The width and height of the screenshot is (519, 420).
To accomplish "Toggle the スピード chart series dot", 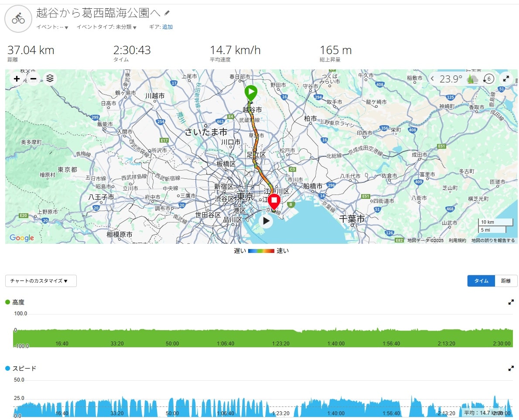I will tap(7, 368).
